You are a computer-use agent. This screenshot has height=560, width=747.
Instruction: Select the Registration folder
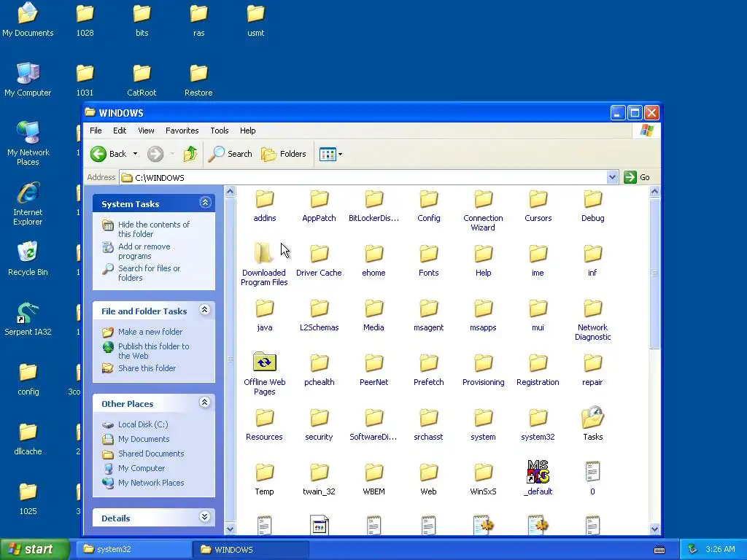(x=538, y=370)
